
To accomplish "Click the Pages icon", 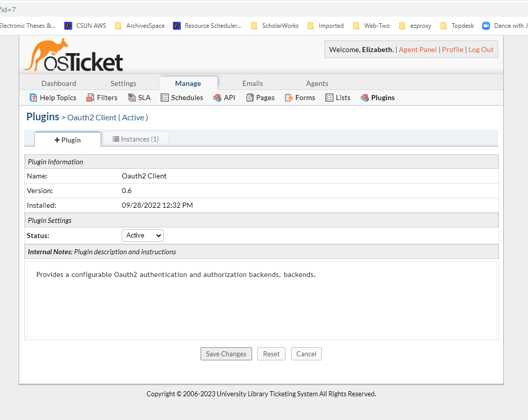I will (250, 98).
